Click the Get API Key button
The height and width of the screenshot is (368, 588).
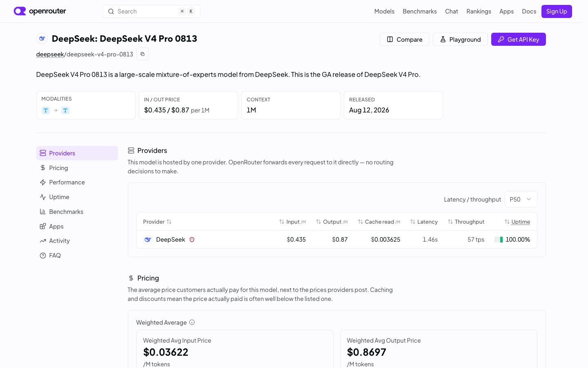pos(519,39)
